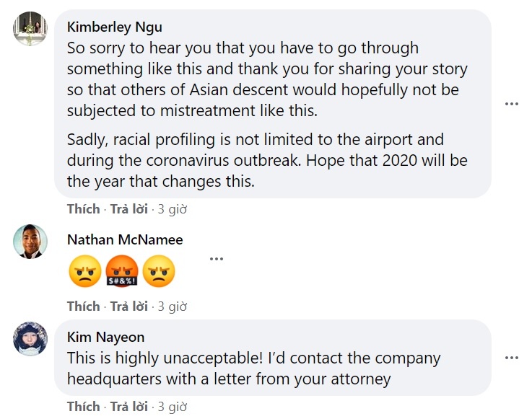Like Kimberley Ngu's comment with Thích

point(83,209)
